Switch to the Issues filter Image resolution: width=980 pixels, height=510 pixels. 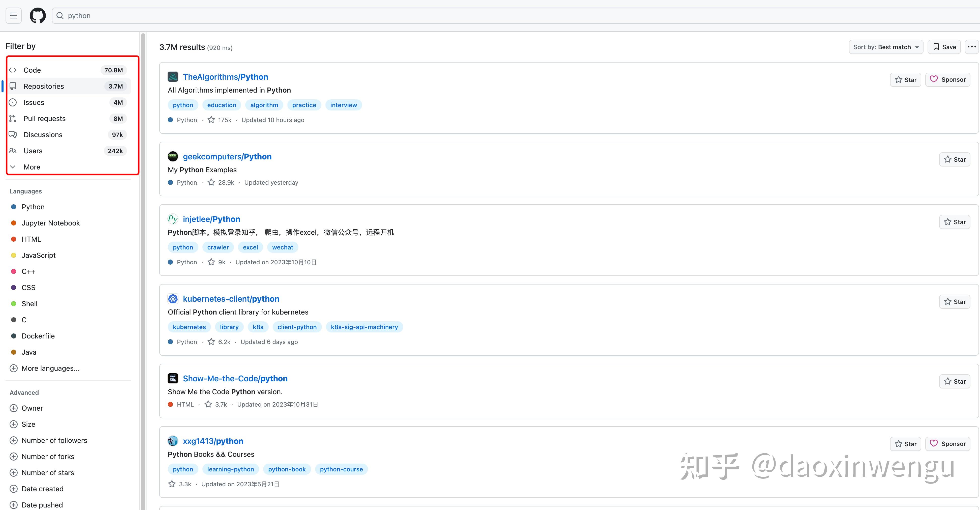[x=34, y=102]
